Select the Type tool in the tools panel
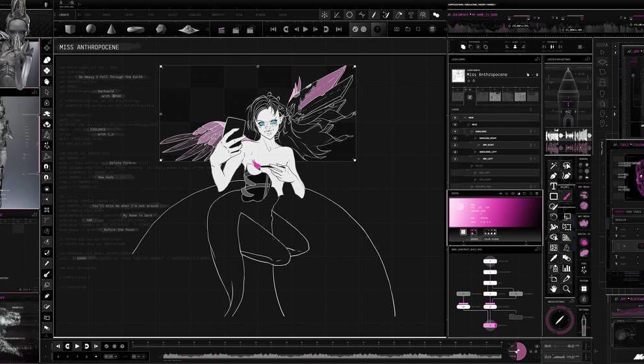The width and height of the screenshot is (644, 364). (554, 187)
